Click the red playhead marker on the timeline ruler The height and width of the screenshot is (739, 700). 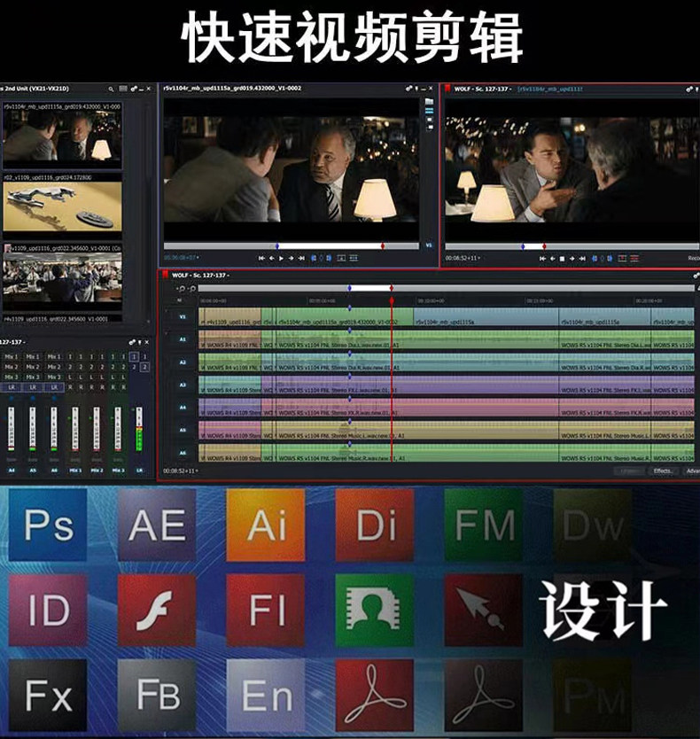pos(392,300)
